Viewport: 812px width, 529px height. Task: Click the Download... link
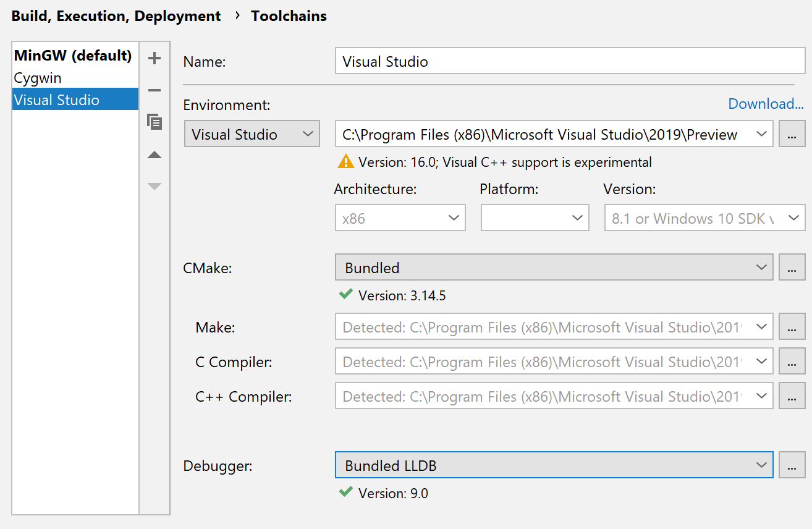tap(766, 104)
